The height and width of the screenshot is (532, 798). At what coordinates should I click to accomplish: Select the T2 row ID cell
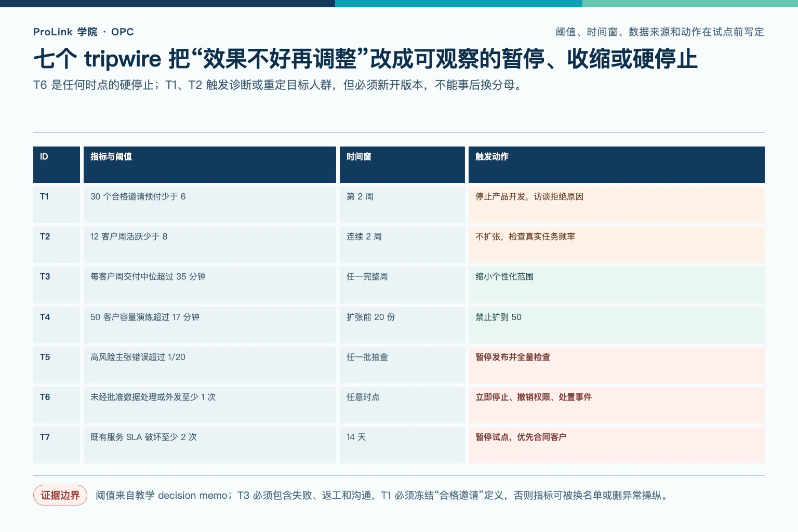57,245
